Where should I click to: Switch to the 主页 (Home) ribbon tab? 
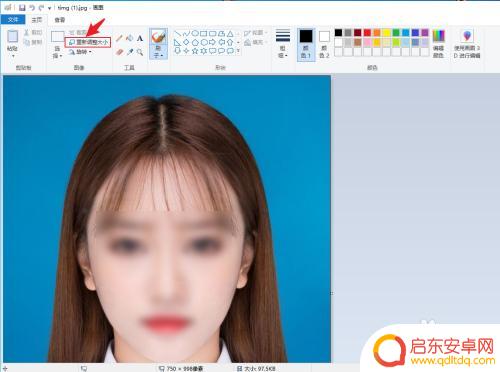pos(37,20)
